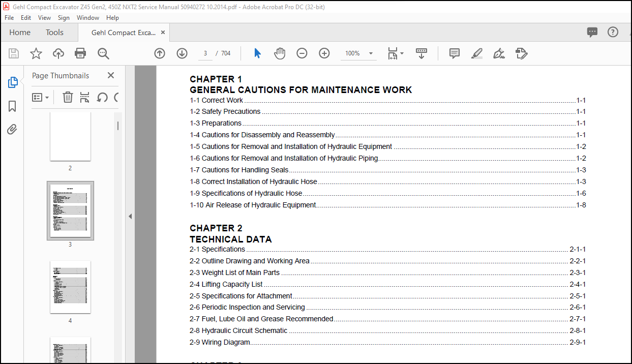Click the '1-2 Safety Precautions' entry
The width and height of the screenshot is (632, 364).
[387, 111]
